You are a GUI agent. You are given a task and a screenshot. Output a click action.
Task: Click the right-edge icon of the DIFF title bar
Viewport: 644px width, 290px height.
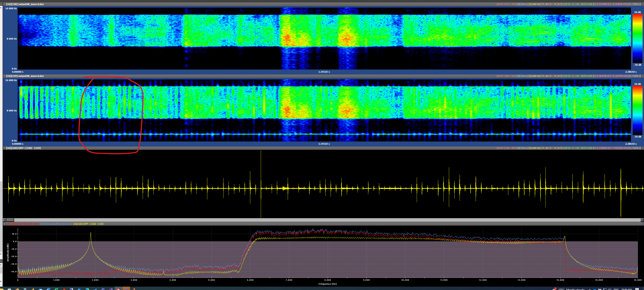point(643,148)
